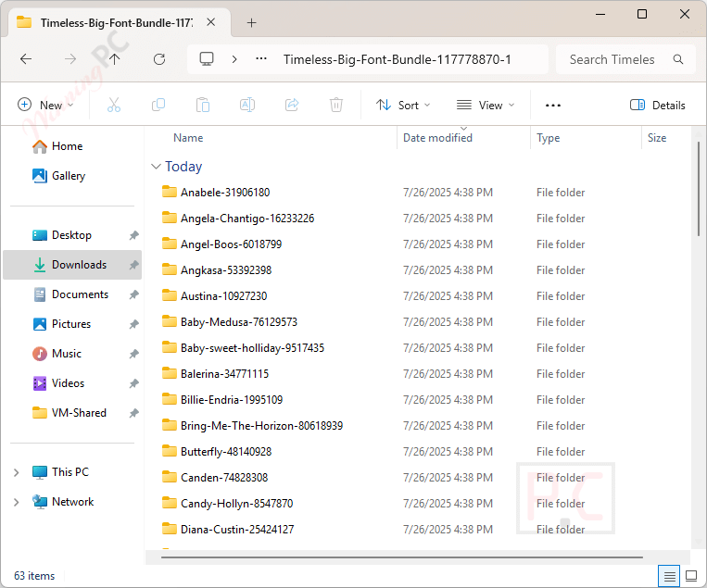Click the Copy icon in toolbar
This screenshot has height=588, width=707.
tap(158, 105)
